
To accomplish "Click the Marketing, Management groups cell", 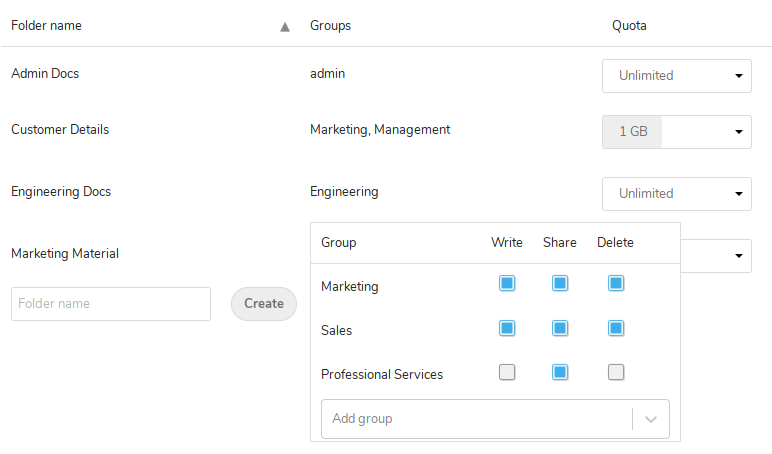I will (380, 130).
